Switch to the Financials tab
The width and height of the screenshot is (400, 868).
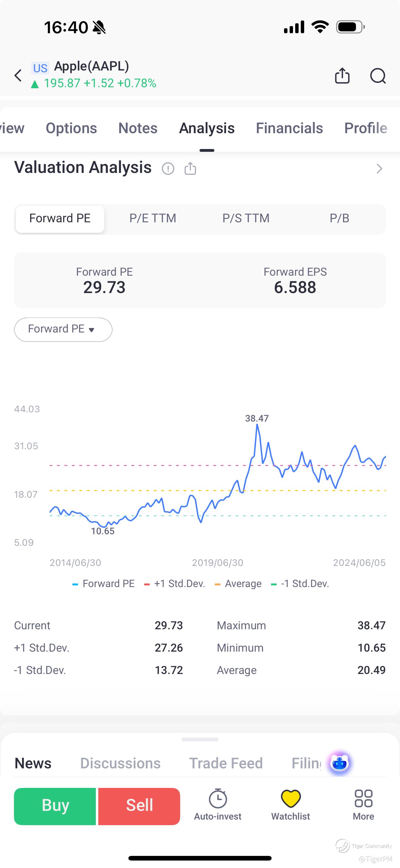289,129
